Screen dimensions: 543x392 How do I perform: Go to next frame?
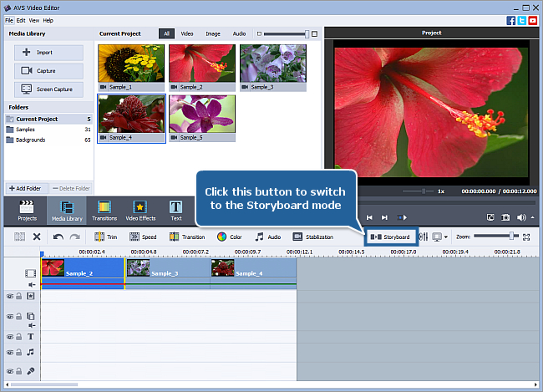[x=384, y=217]
